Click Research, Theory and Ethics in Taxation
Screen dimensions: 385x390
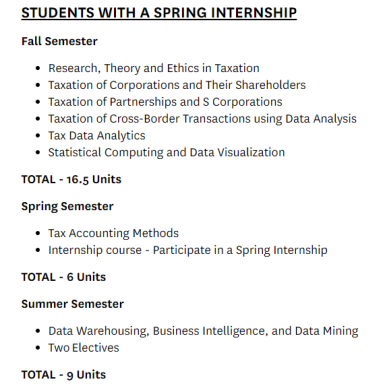coord(154,68)
